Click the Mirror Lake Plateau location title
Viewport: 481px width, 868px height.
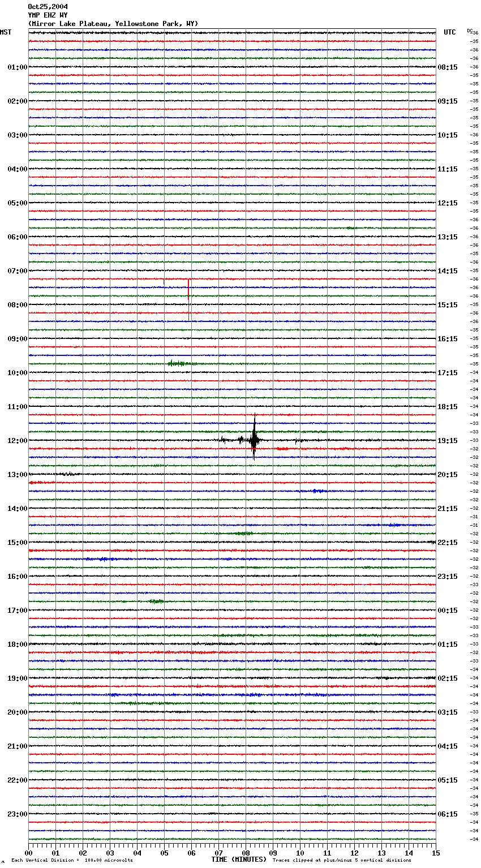(x=113, y=24)
